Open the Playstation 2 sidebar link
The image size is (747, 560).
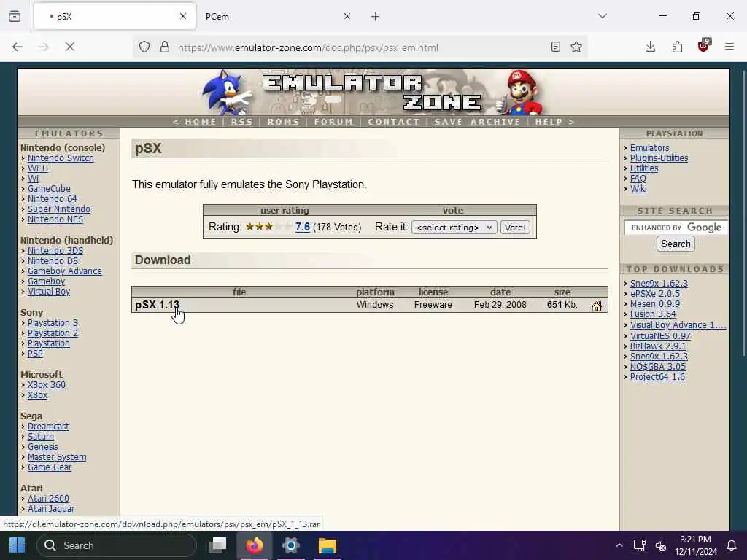53,332
